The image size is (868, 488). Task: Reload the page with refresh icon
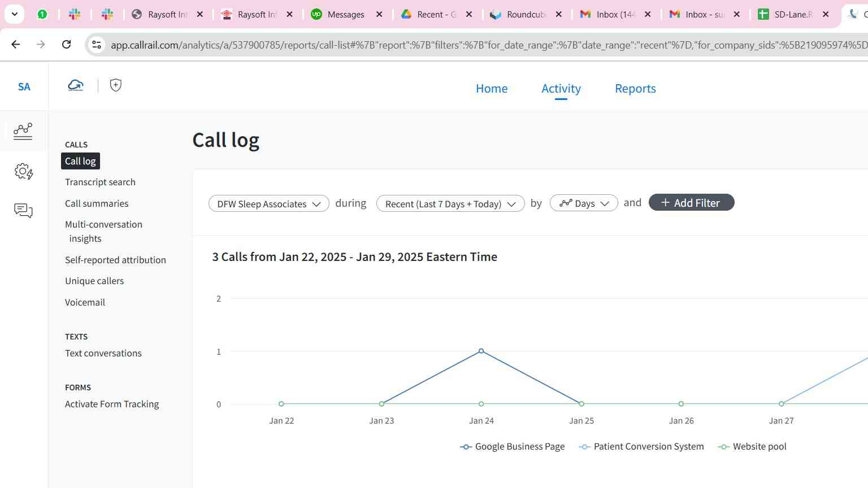[x=66, y=44]
